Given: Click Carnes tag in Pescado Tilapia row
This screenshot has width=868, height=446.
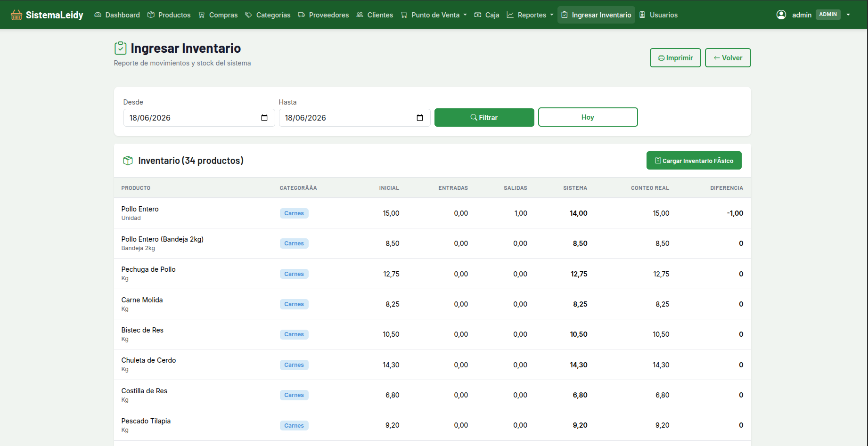Looking at the screenshot, I should coord(294,426).
